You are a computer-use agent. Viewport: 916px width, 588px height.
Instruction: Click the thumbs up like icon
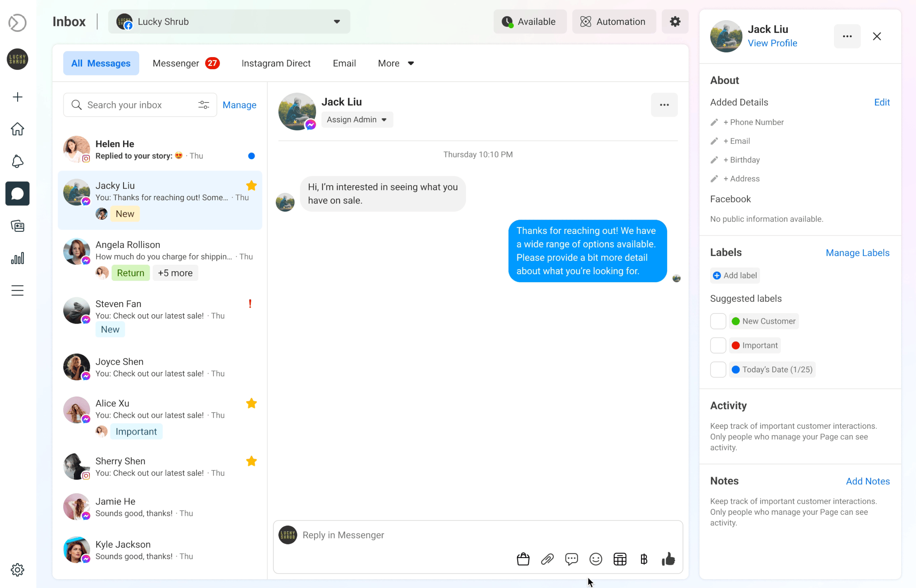(668, 559)
